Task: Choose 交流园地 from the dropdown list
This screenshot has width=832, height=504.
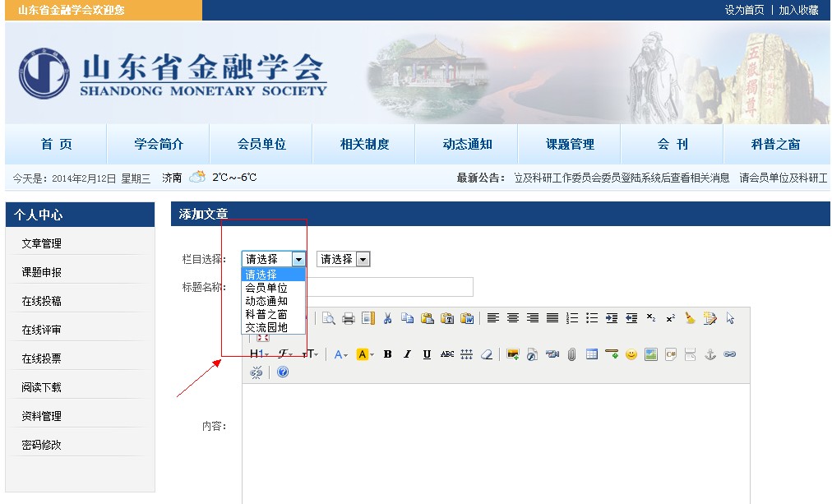Action: [x=273, y=327]
